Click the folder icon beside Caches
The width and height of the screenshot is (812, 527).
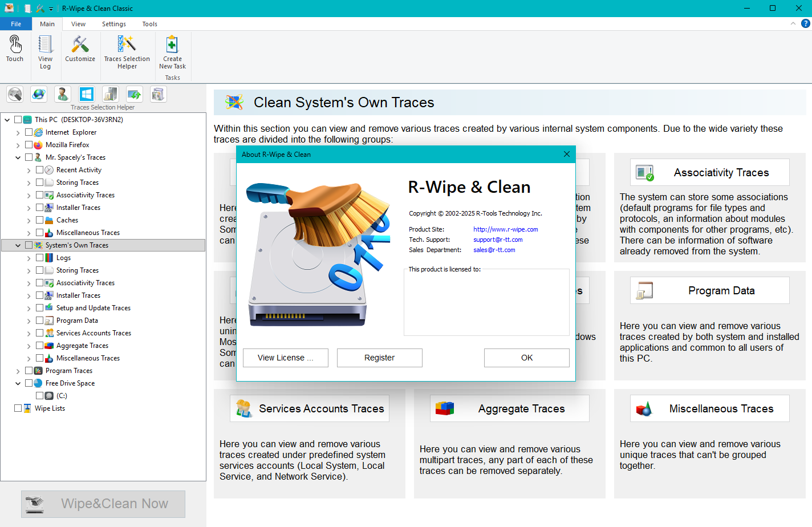tap(49, 220)
